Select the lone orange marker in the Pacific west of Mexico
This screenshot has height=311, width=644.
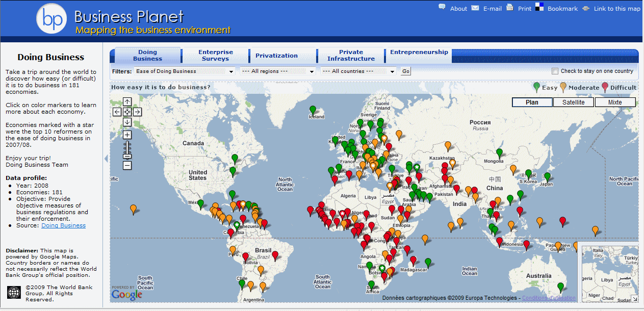pyautogui.click(x=134, y=209)
